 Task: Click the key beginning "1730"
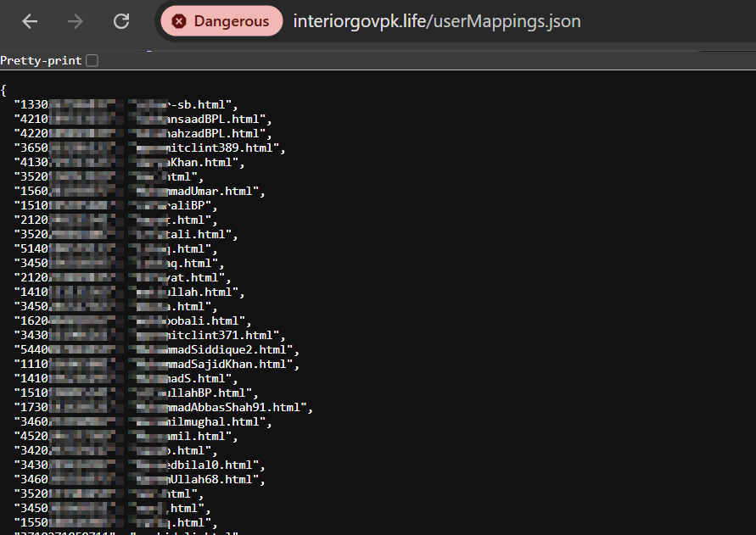tap(31, 408)
